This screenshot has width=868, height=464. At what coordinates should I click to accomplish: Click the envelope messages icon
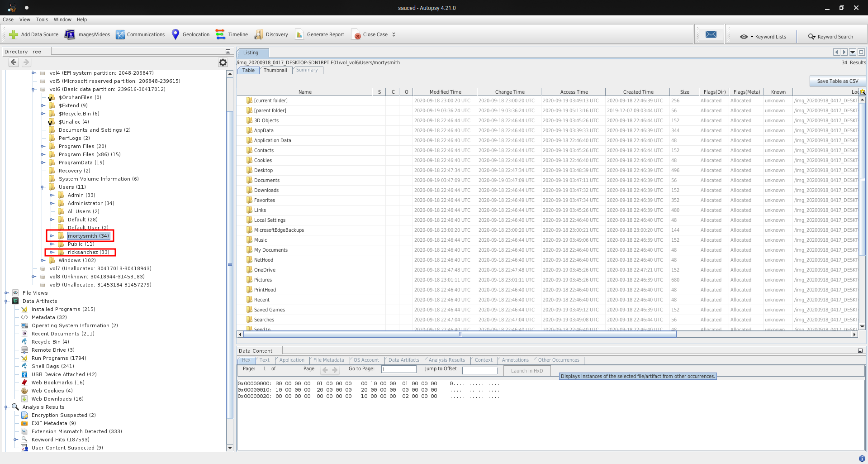click(711, 35)
